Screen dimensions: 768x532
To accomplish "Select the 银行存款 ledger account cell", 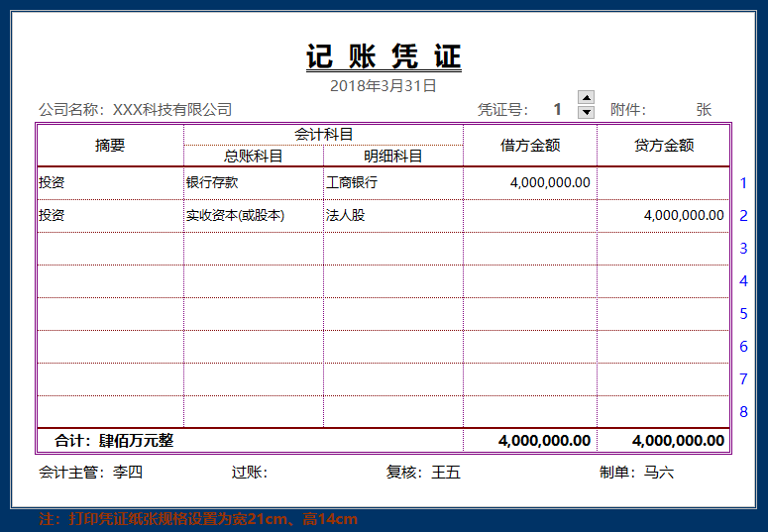I will point(254,182).
